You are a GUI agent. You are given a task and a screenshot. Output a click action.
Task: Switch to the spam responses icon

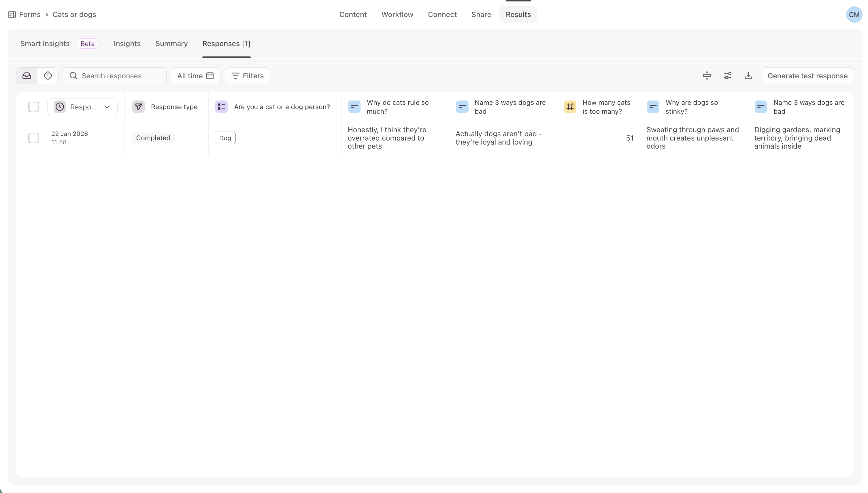coord(48,76)
